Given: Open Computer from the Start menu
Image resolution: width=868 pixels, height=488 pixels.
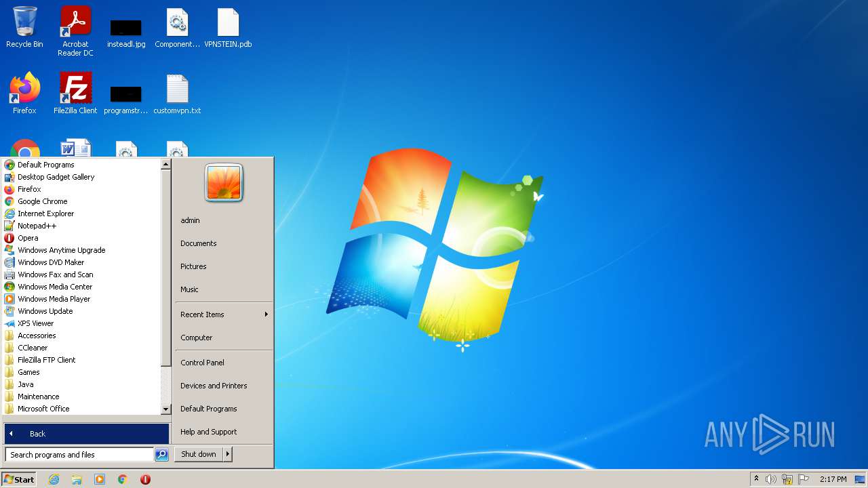Looking at the screenshot, I should [224, 338].
